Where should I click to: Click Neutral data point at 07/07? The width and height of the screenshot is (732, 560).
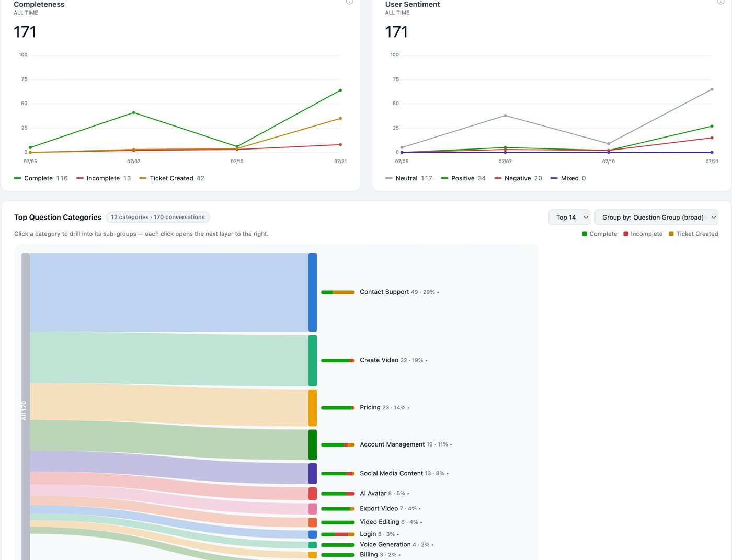pos(505,116)
